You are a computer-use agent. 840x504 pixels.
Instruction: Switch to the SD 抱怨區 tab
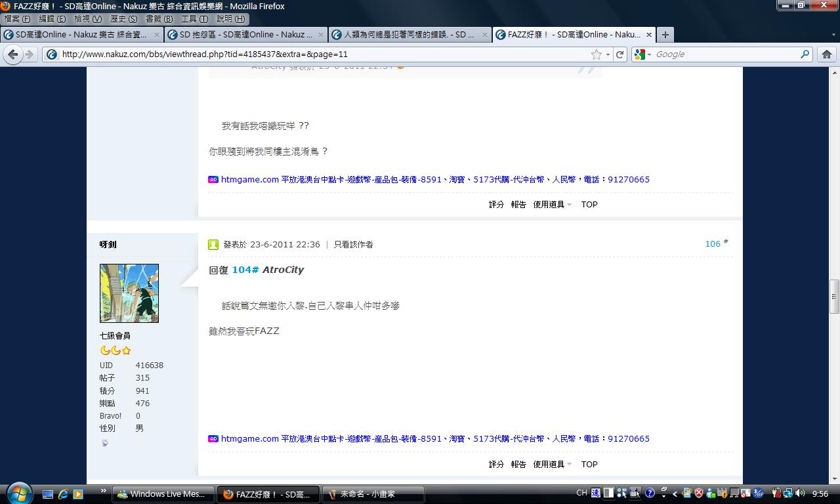click(245, 35)
